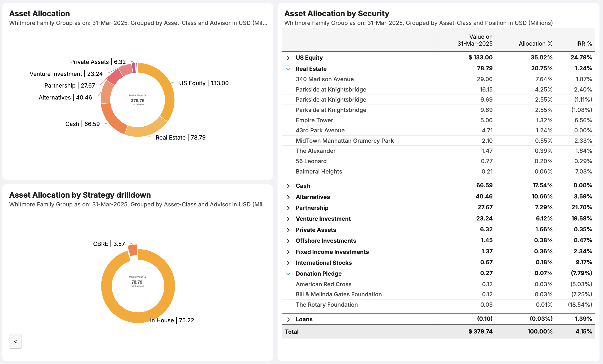Collapse the Donation Pledge group chevron
Image resolution: width=603 pixels, height=364 pixels.
(288, 274)
